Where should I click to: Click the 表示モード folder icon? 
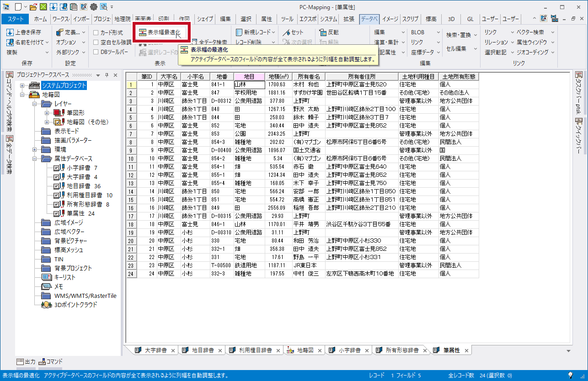click(x=46, y=131)
